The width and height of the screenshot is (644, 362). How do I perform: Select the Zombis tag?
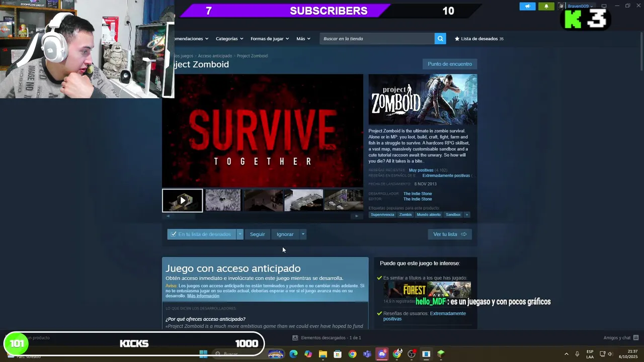pos(406,215)
